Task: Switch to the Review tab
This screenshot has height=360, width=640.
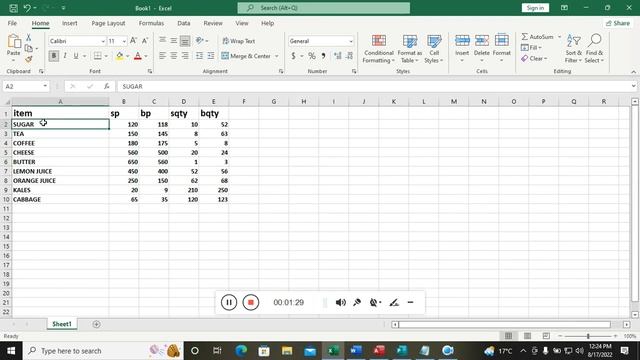Action: 213,23
